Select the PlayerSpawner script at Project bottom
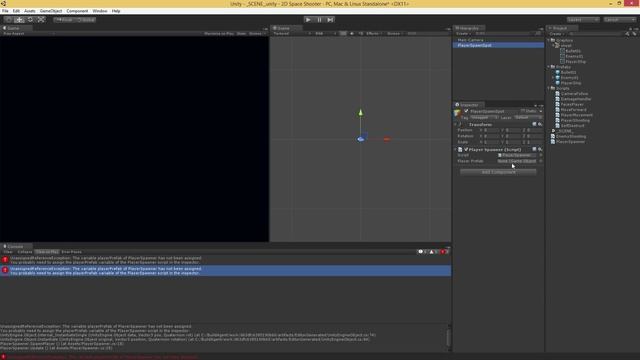 (570, 142)
